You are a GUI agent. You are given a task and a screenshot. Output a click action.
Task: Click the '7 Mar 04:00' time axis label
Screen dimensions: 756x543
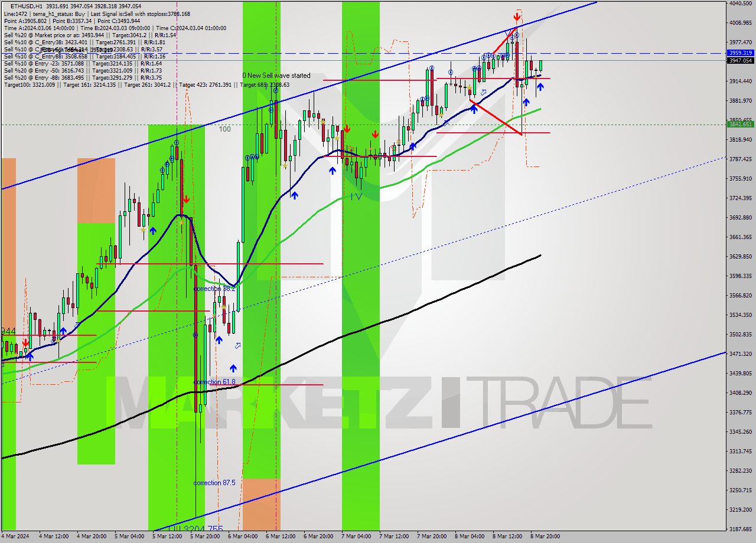pyautogui.click(x=356, y=537)
